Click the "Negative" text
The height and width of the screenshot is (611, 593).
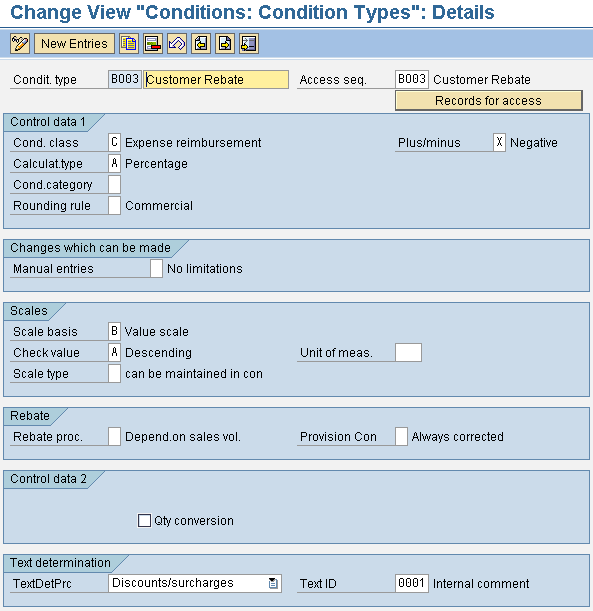point(534,143)
